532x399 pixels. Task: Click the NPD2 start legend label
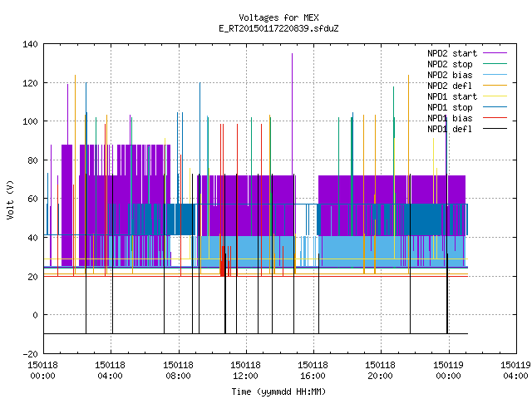point(452,53)
